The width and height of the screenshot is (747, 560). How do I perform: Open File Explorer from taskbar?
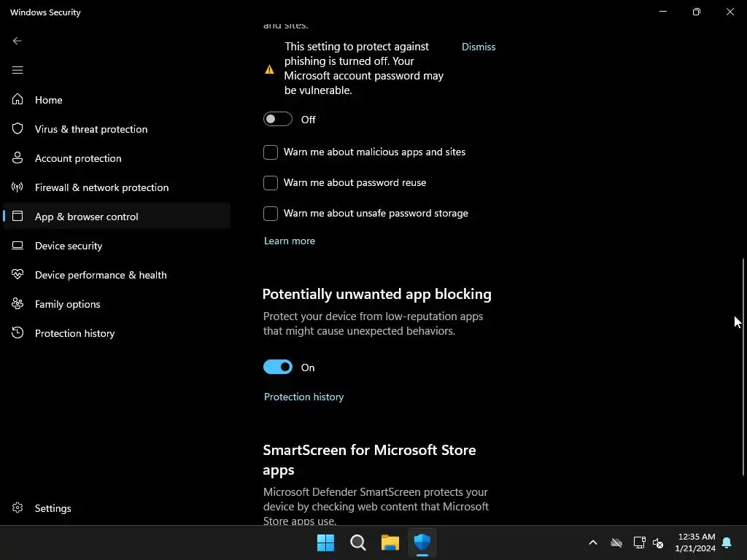(x=390, y=542)
